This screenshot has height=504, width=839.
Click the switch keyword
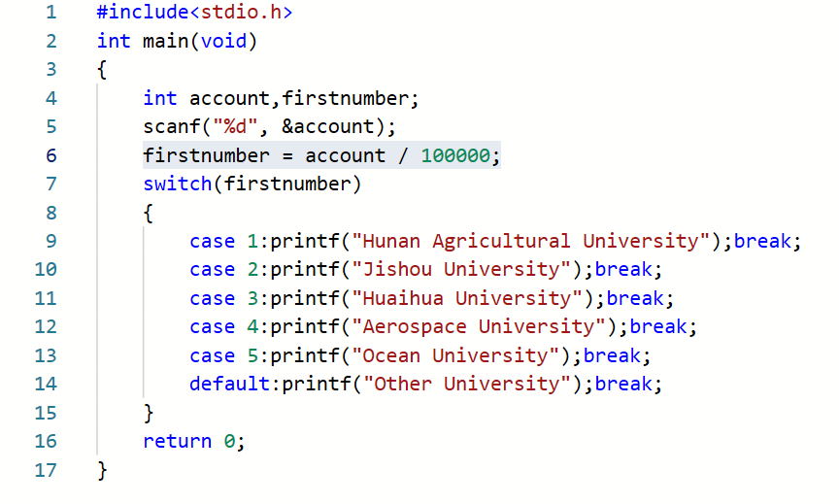(178, 184)
